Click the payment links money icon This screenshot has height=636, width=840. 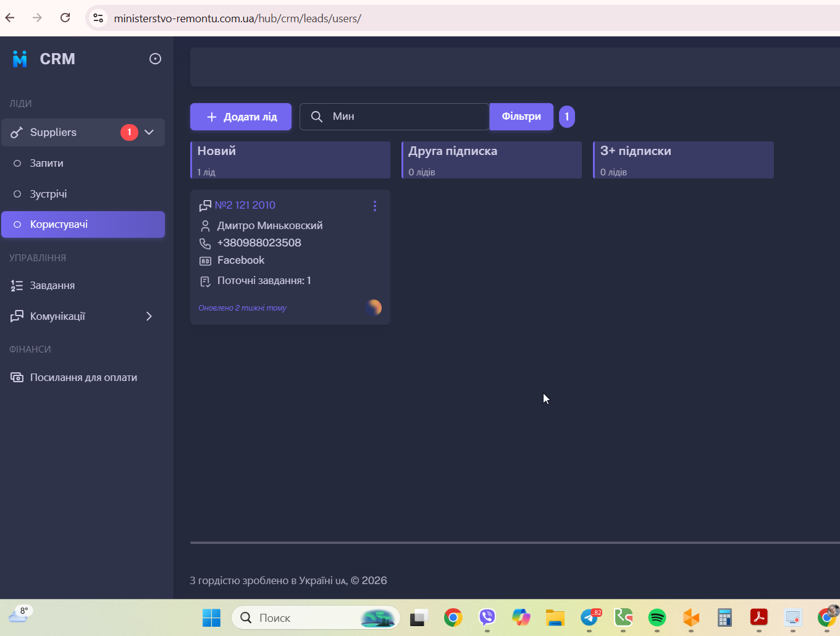tap(17, 377)
